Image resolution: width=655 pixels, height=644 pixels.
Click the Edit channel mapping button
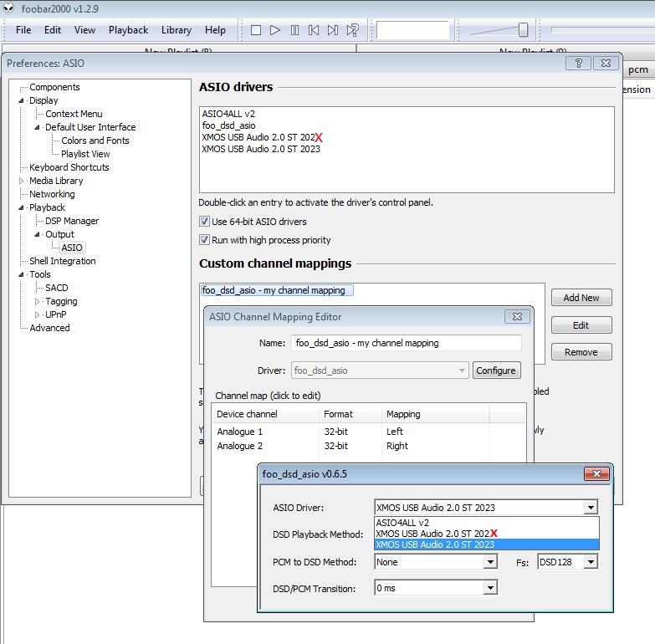click(581, 325)
